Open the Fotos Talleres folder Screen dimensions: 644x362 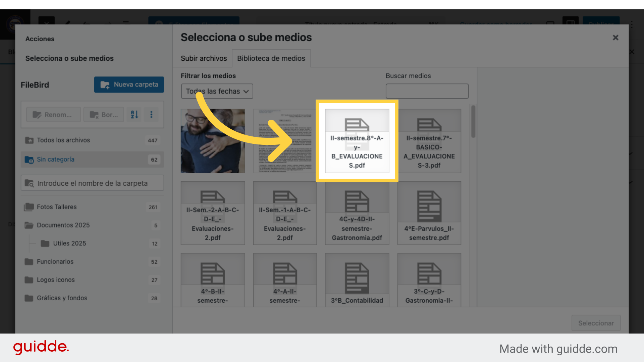(x=57, y=207)
